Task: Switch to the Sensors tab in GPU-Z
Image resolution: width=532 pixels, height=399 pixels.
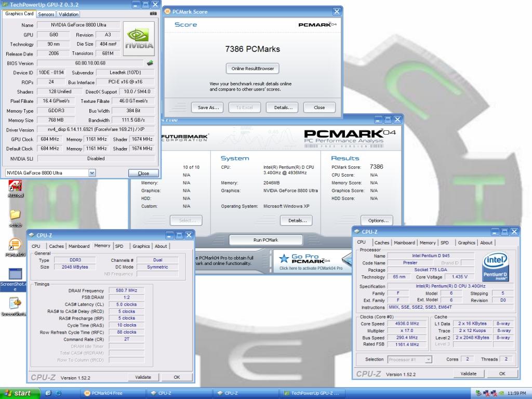Action: click(x=46, y=14)
